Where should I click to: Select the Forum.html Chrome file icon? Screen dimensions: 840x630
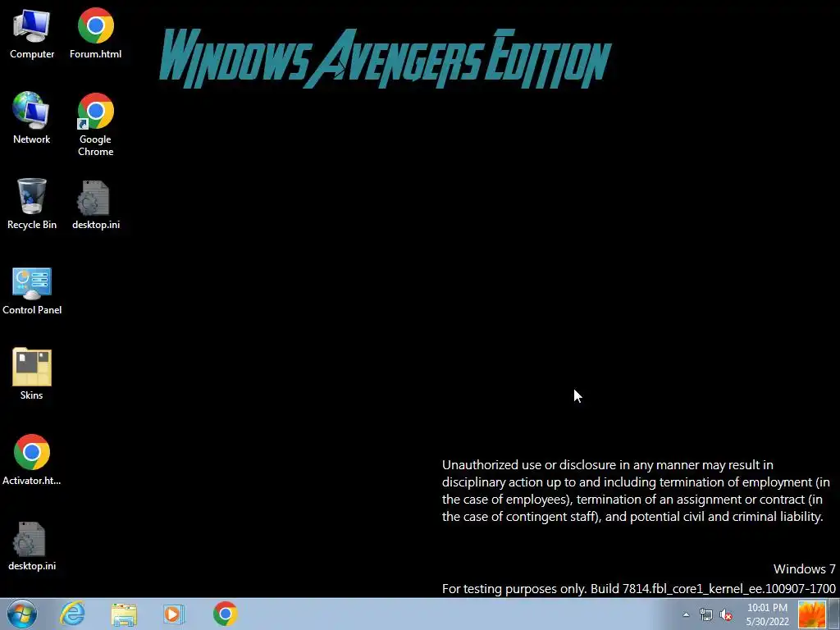(95, 33)
